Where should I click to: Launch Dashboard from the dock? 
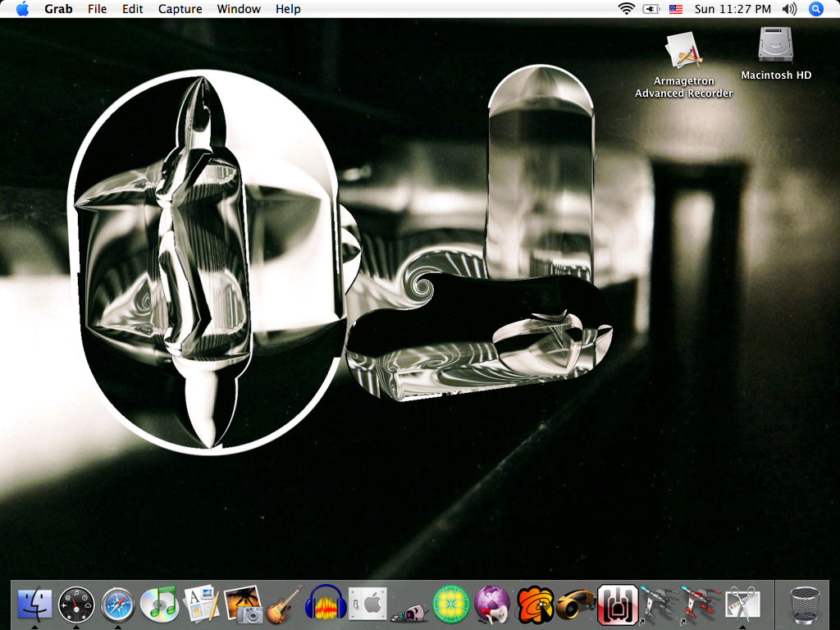tap(76, 605)
